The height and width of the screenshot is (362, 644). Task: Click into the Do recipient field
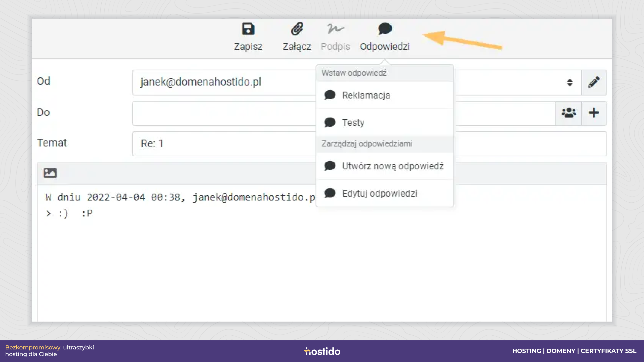pyautogui.click(x=344, y=113)
